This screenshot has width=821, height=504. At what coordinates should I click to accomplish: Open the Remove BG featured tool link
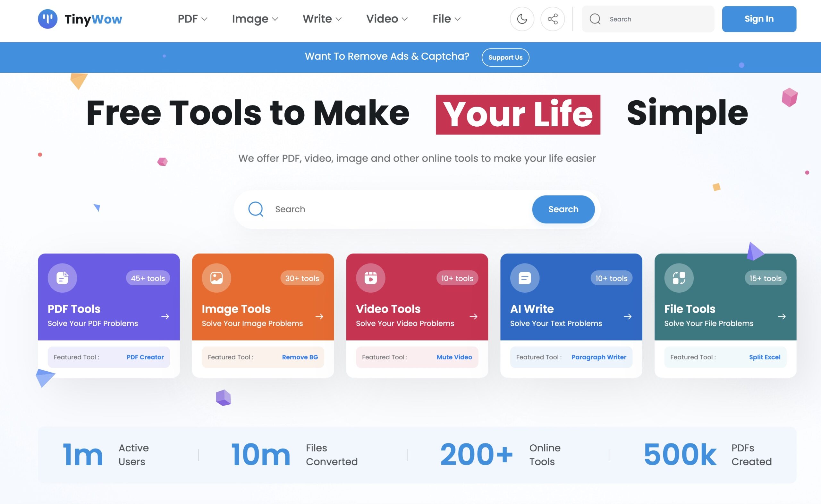tap(300, 357)
